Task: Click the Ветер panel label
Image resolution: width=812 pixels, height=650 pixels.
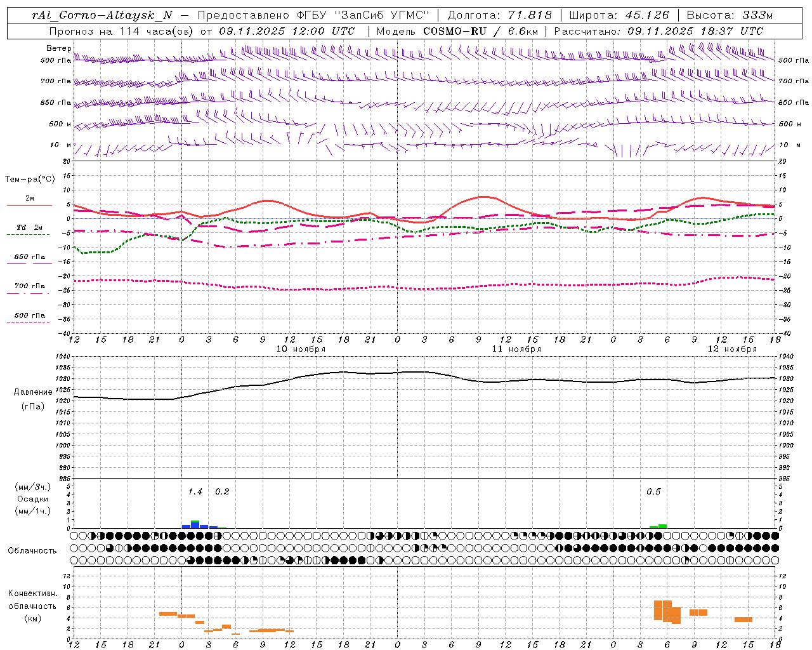Action: coord(58,48)
